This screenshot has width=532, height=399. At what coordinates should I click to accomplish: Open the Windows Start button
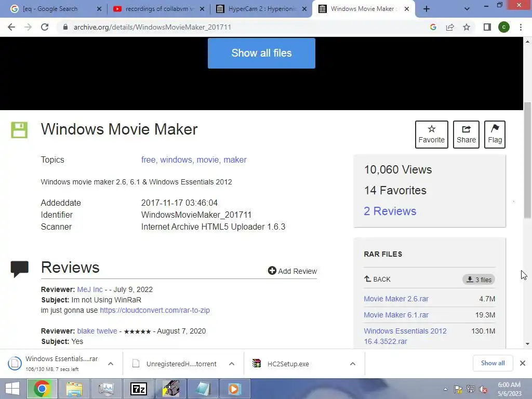(x=13, y=389)
